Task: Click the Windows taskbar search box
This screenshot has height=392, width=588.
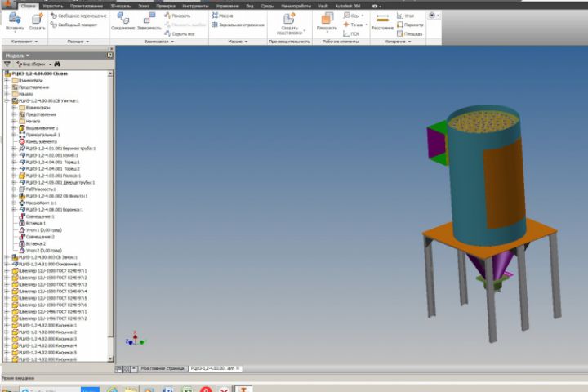Action: click(51, 390)
